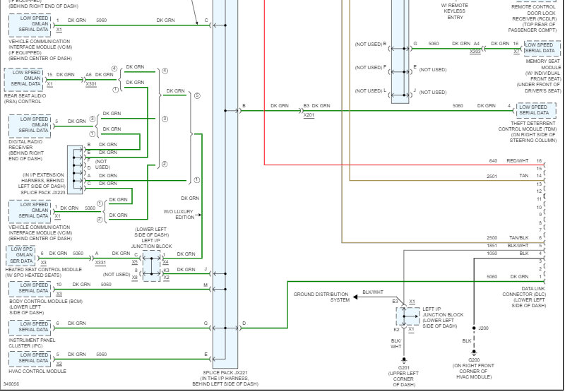This screenshot has height=392, width=565.
Task: Click the X303 connector label
Action: 475,52
